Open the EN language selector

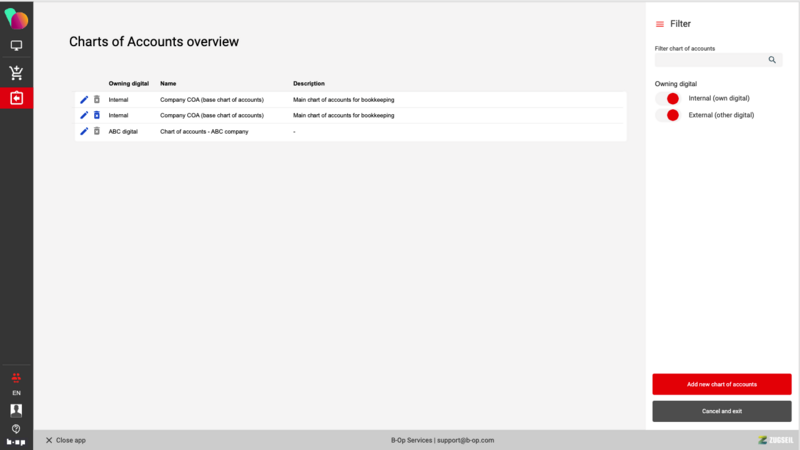pos(16,393)
